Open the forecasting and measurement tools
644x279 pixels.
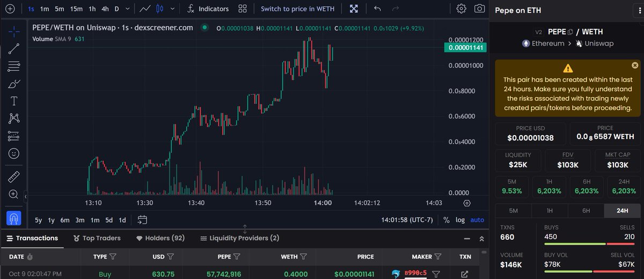(14, 136)
